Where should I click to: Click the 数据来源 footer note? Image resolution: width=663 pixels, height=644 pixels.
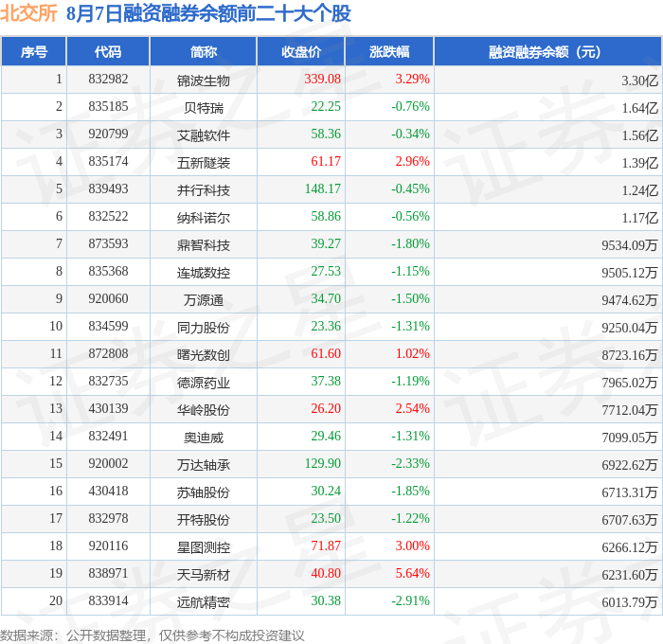[x=152, y=635]
